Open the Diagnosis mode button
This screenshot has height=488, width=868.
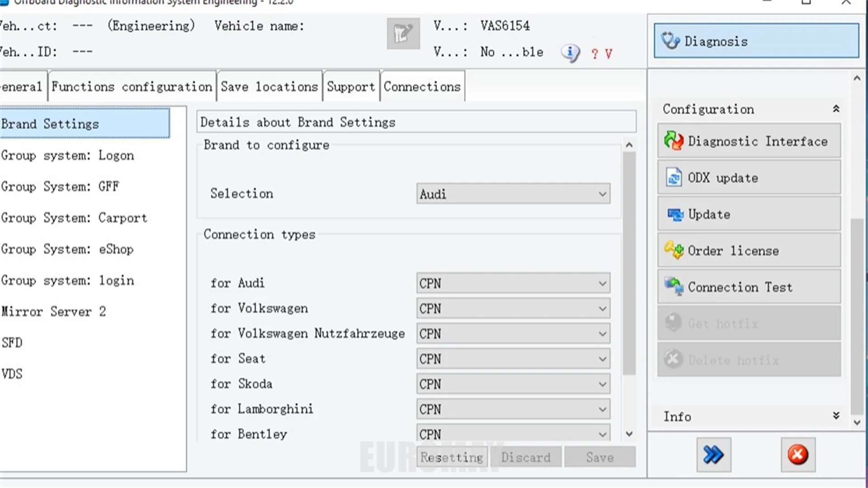pos(756,41)
